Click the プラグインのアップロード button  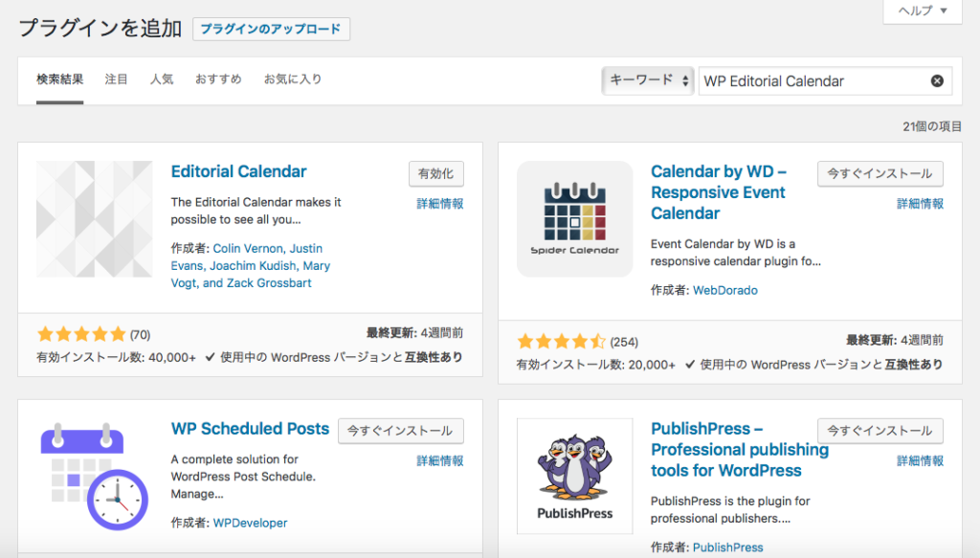coord(271,30)
